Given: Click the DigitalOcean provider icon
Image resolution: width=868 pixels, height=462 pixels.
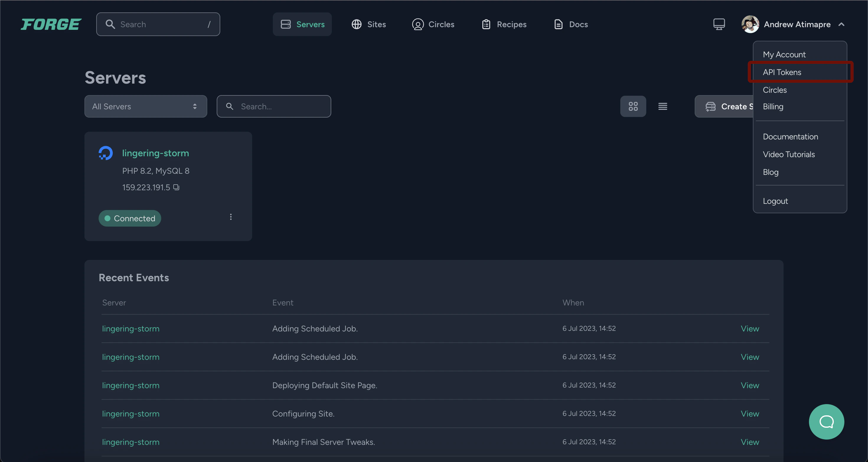Looking at the screenshot, I should 105,153.
